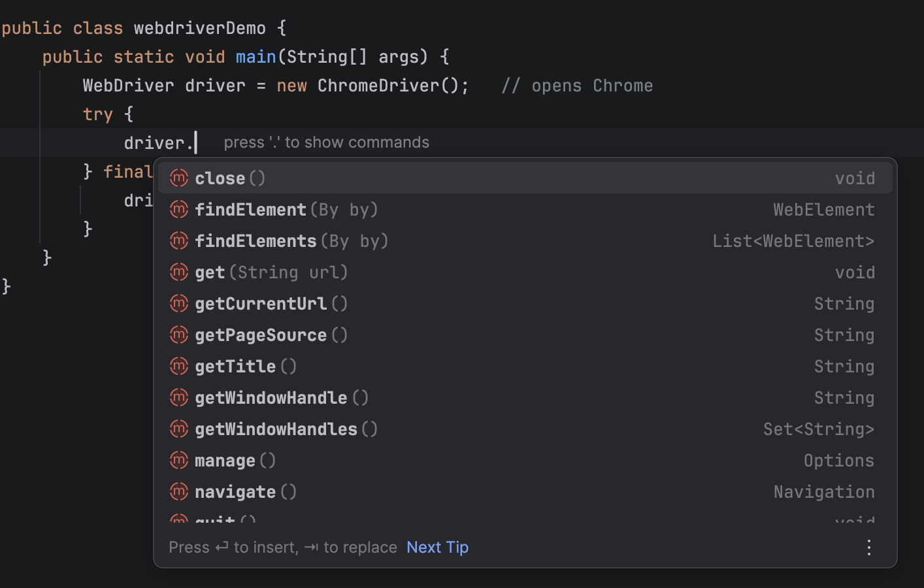Click the try keyword in editor

pos(98,114)
